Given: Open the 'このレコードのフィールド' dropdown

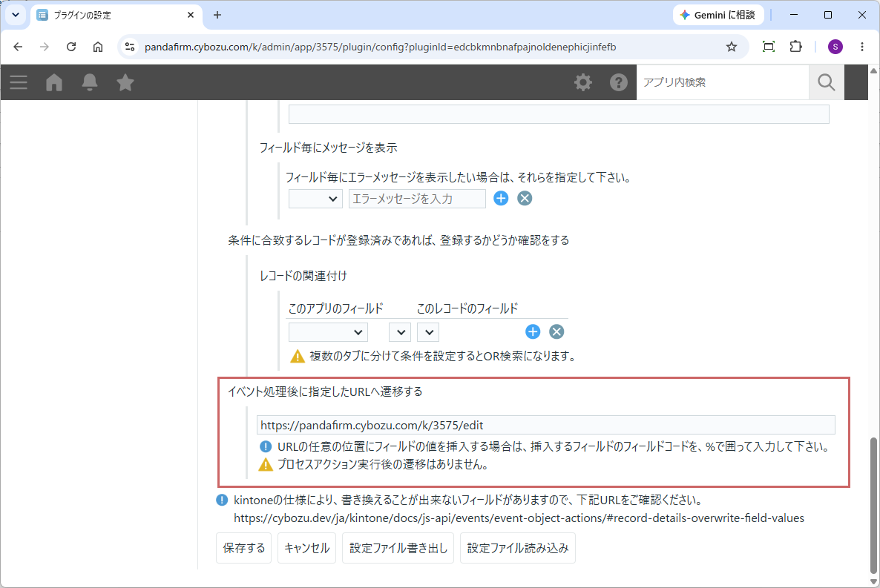Looking at the screenshot, I should tap(428, 332).
